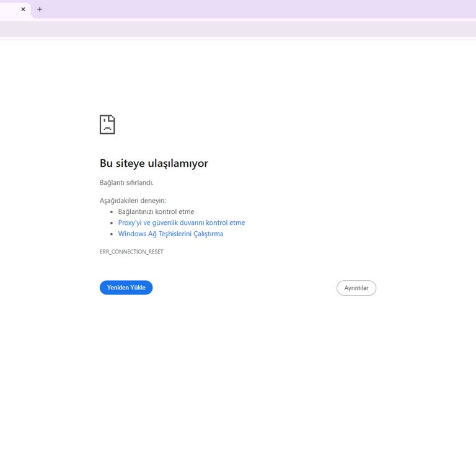Click blank space between Yeniden Yükle and Ayrıntılar
This screenshot has height=476, width=476.
(x=244, y=288)
